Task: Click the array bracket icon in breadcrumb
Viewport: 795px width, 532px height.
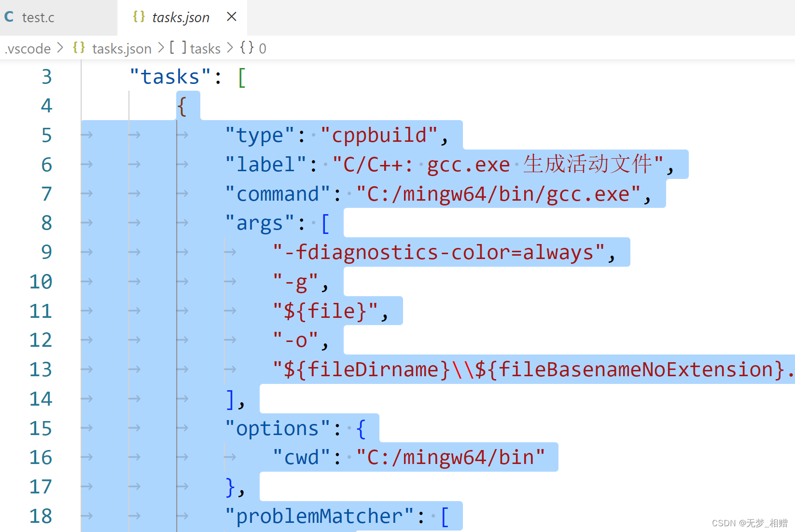Action: [x=178, y=48]
